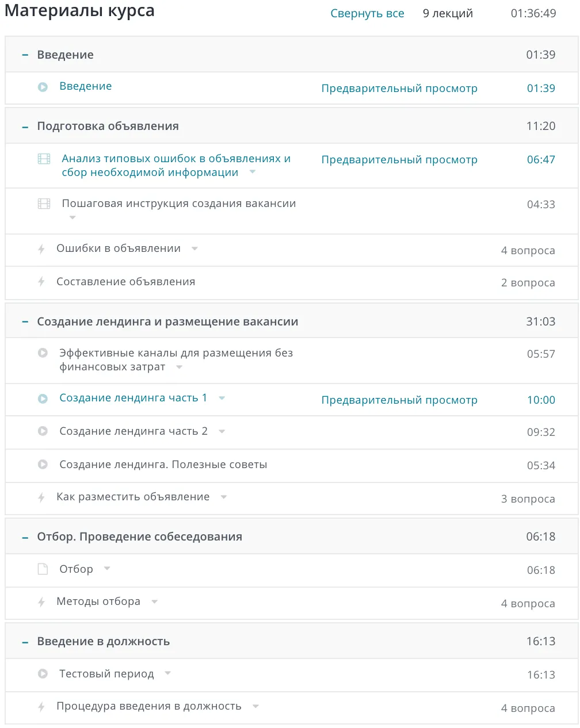This screenshot has height=728, width=580.
Task: Open the Создание лендинга и размещение вакансии section header
Action: point(167,322)
